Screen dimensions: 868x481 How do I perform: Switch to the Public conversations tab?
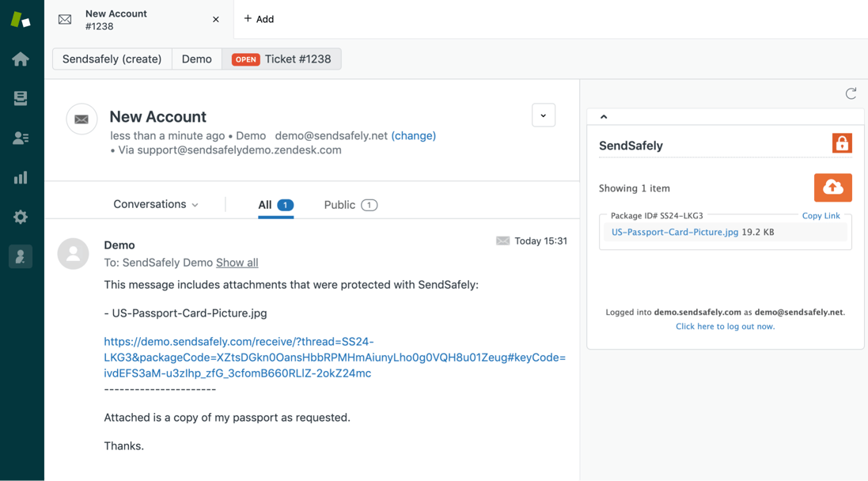coord(339,204)
